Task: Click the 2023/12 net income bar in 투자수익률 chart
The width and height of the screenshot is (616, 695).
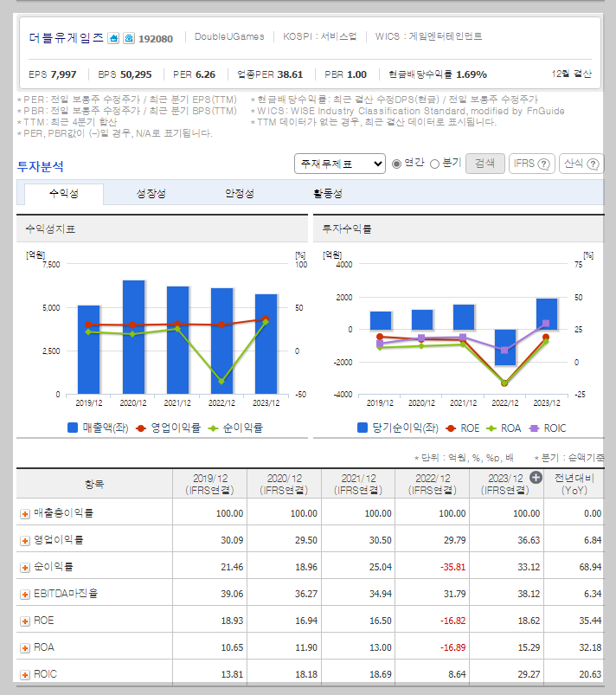Action: tap(547, 314)
